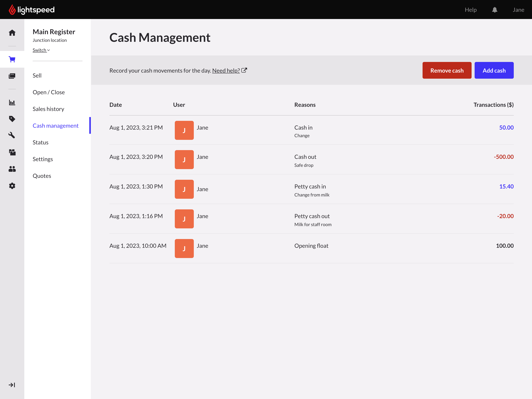Click the Home icon in sidebar
The width and height of the screenshot is (532, 399).
[12, 33]
